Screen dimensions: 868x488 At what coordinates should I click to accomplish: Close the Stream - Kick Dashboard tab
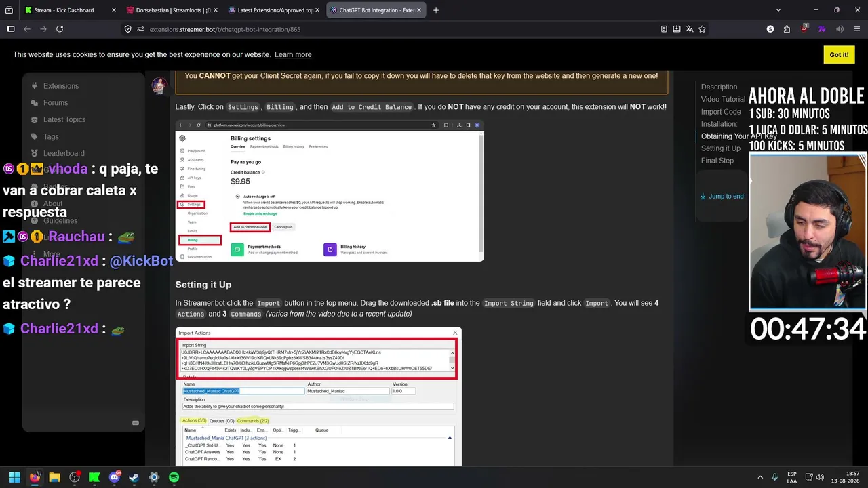[x=113, y=10]
